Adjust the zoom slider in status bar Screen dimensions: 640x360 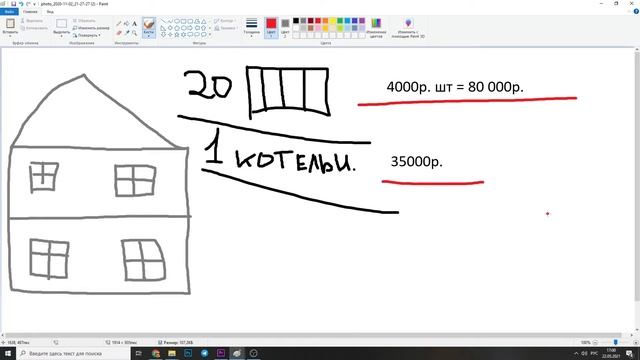616,342
